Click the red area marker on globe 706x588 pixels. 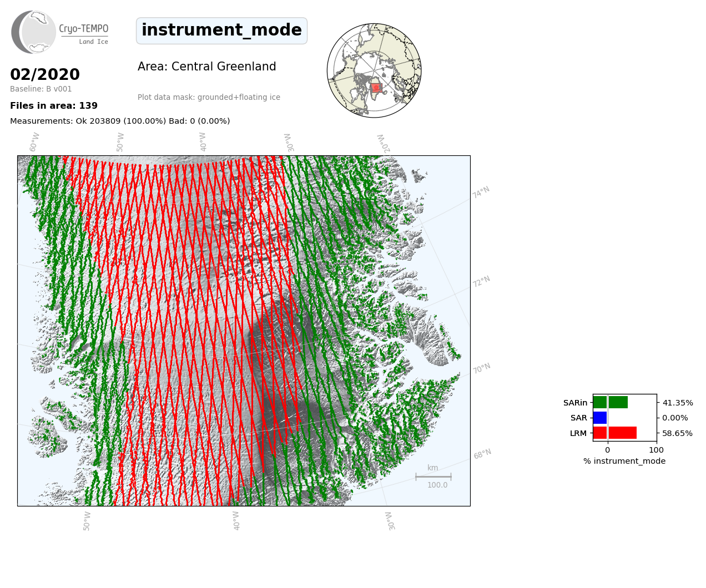pos(376,87)
